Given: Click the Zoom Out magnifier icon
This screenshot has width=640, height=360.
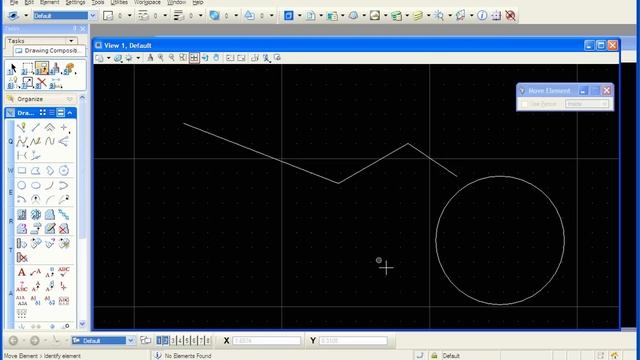Looking at the screenshot, I should click(172, 58).
